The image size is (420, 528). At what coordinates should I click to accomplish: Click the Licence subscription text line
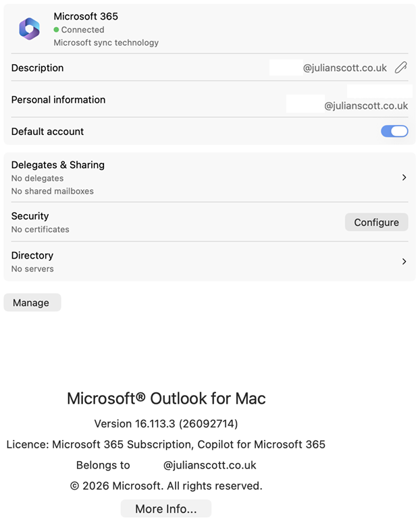tap(166, 444)
